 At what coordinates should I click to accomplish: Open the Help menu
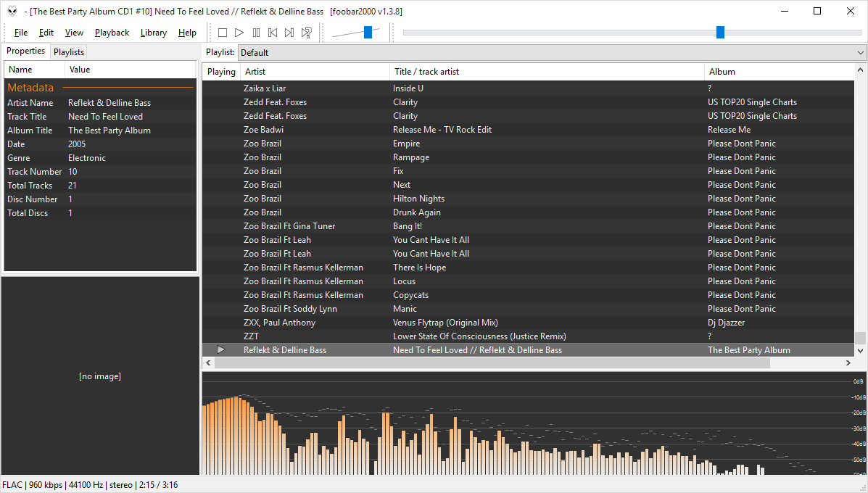coord(187,33)
